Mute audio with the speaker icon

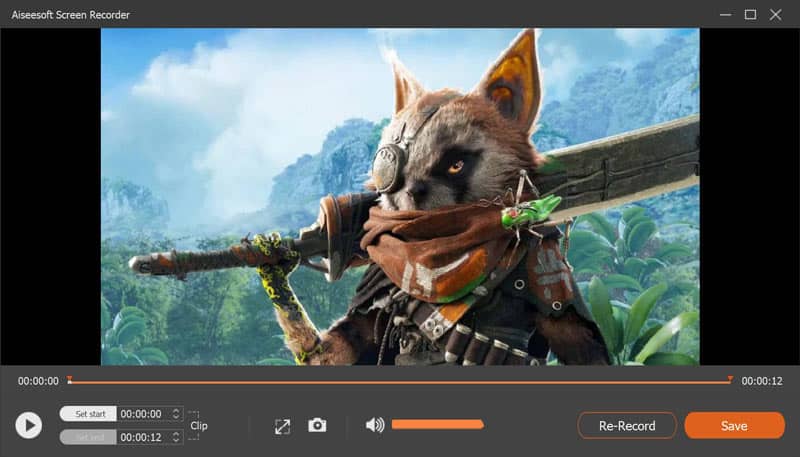tap(375, 425)
